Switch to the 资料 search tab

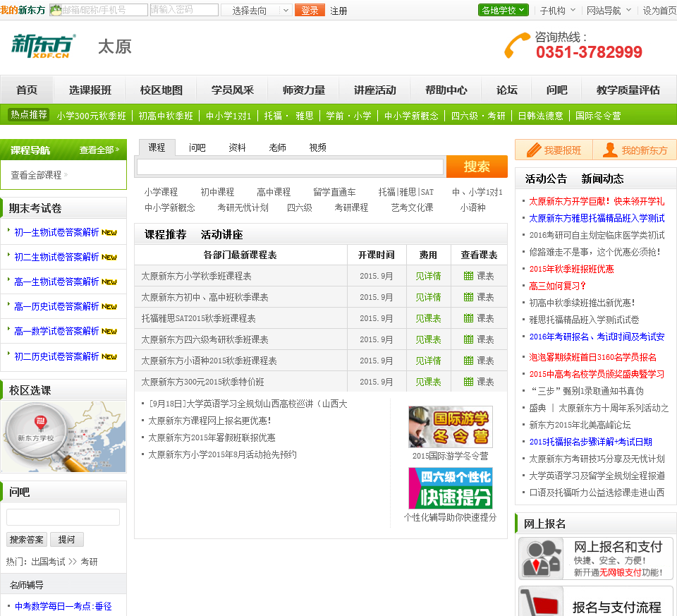click(237, 147)
